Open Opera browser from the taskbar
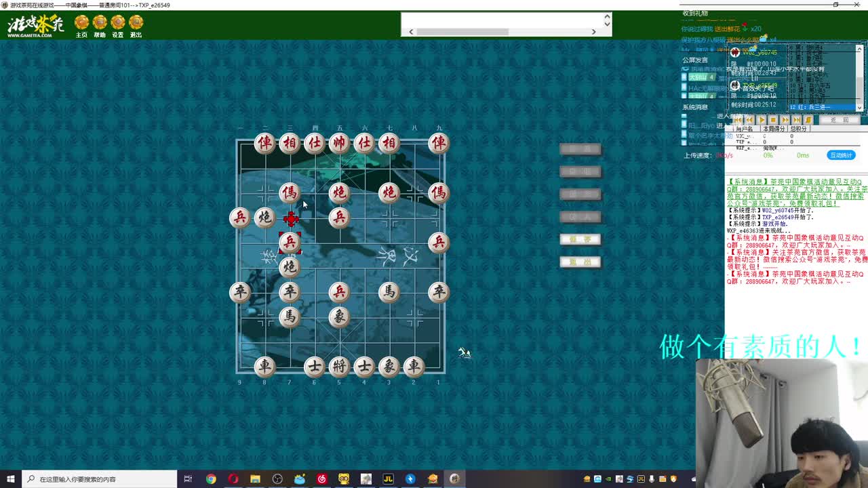The width and height of the screenshot is (868, 488). click(233, 479)
